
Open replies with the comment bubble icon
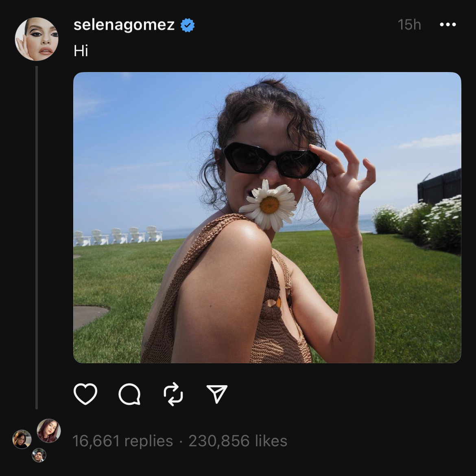click(x=129, y=394)
